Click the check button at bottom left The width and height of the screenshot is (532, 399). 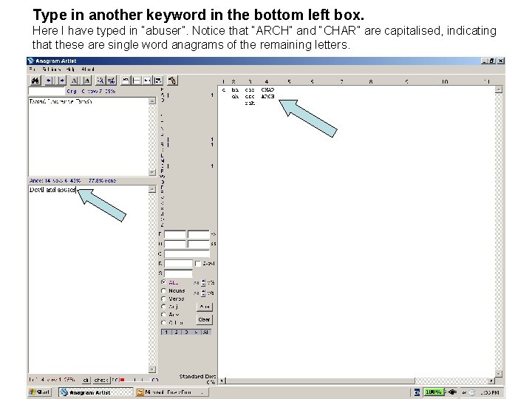pyautogui.click(x=100, y=381)
